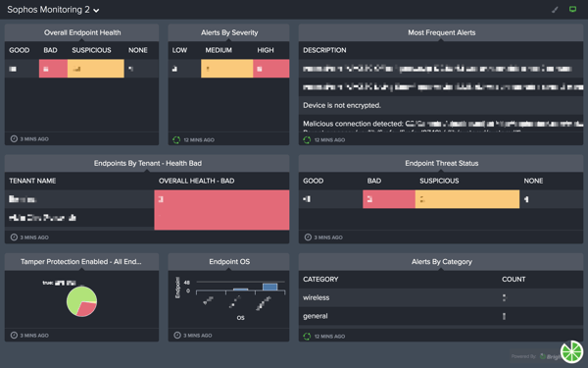Click '12 MINS AGO' in Alerts By Category footer
Viewport: 588px width, 368px height.
coord(329,337)
